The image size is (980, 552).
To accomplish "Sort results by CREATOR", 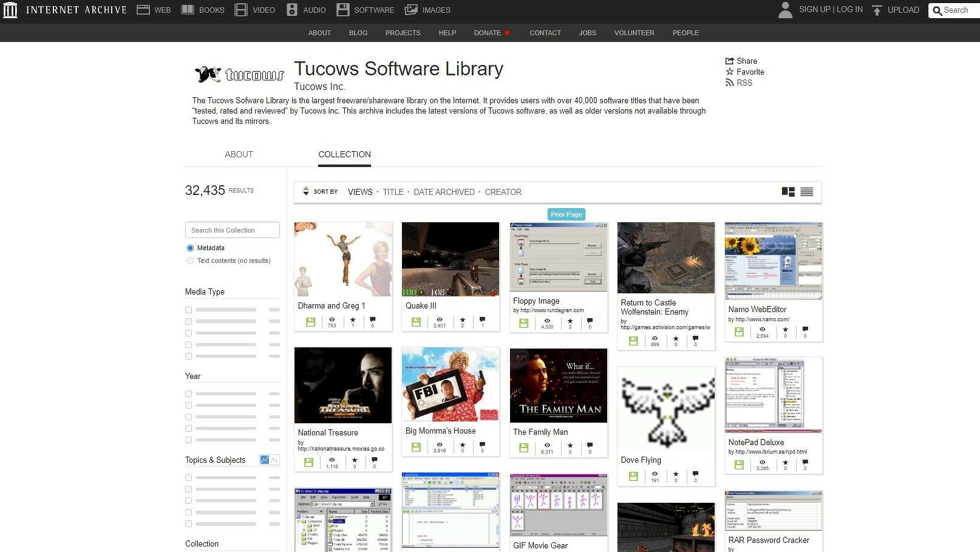I will (503, 192).
